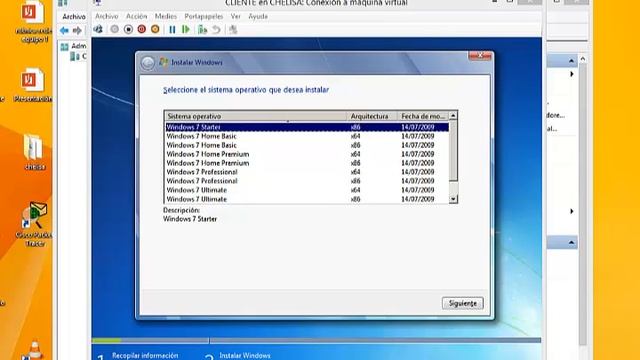This screenshot has height=360, width=640.
Task: Sort by Arquitectura column header
Action: coord(372,116)
